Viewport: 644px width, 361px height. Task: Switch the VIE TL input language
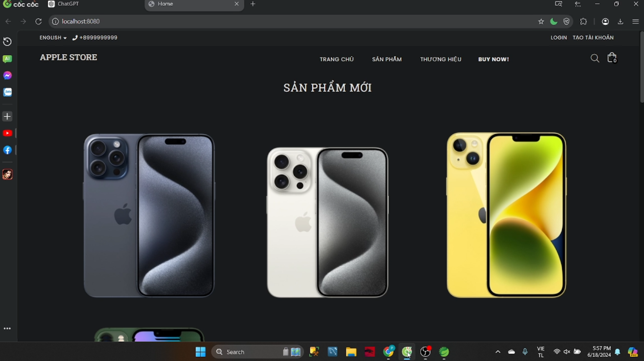coord(541,352)
